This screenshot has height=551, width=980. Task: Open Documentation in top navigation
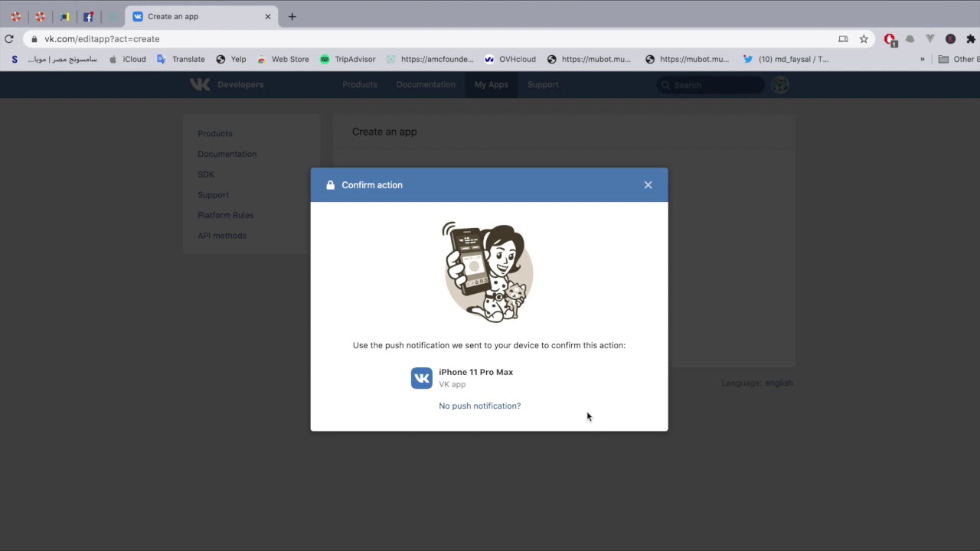[x=426, y=84]
